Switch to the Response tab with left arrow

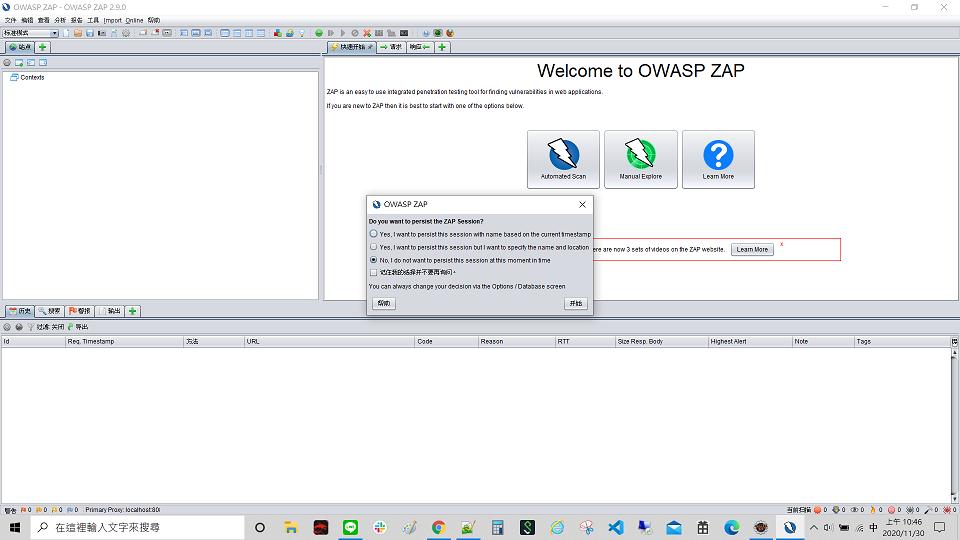pyautogui.click(x=419, y=47)
